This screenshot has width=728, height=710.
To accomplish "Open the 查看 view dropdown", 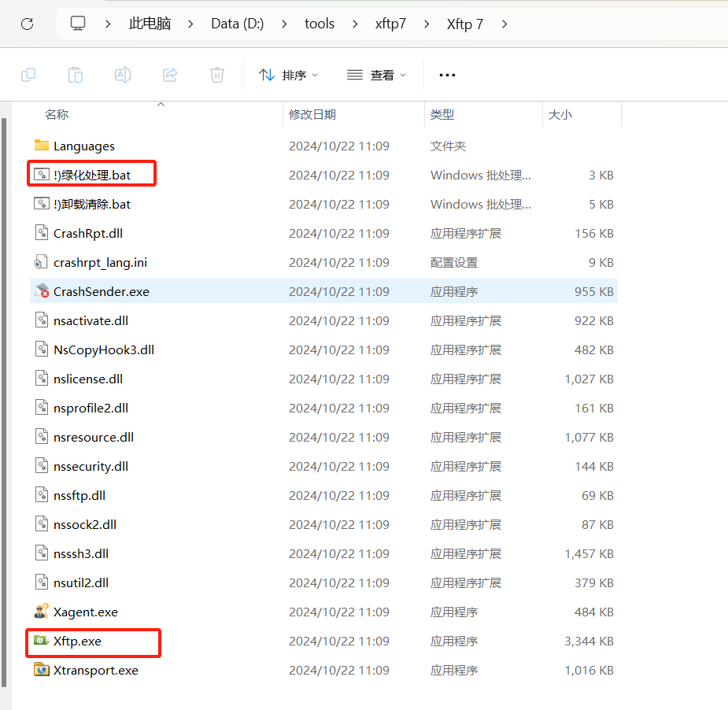I will [376, 75].
